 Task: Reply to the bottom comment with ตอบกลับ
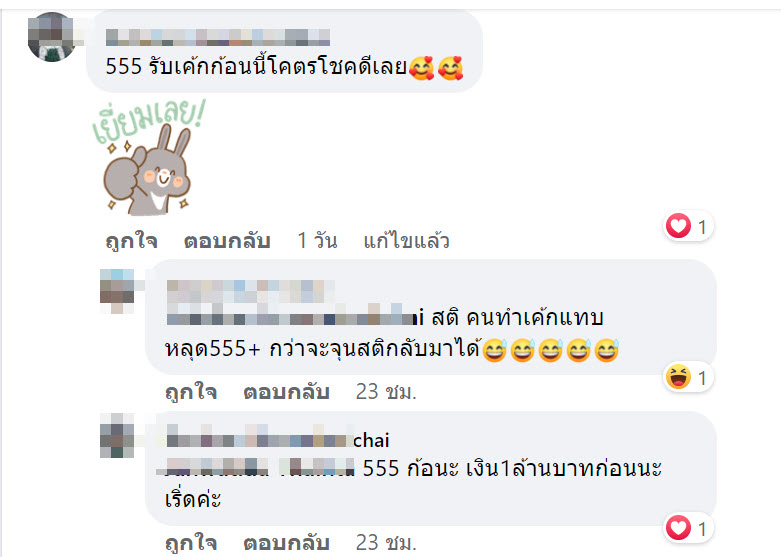pos(286,543)
